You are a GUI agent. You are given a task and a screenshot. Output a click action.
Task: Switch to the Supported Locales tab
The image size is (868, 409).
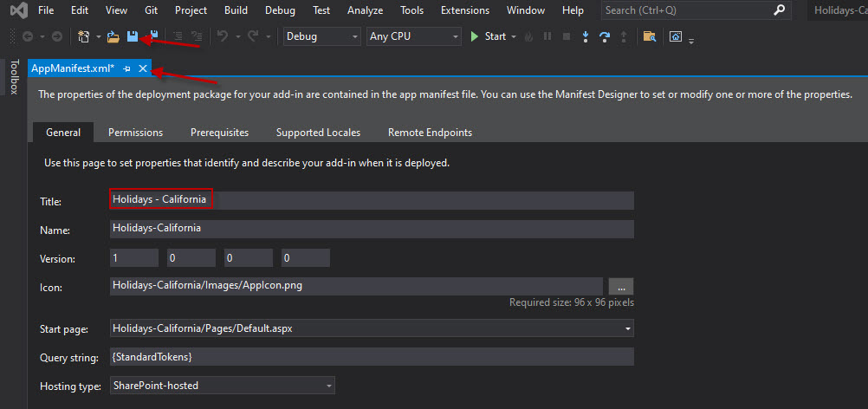318,133
